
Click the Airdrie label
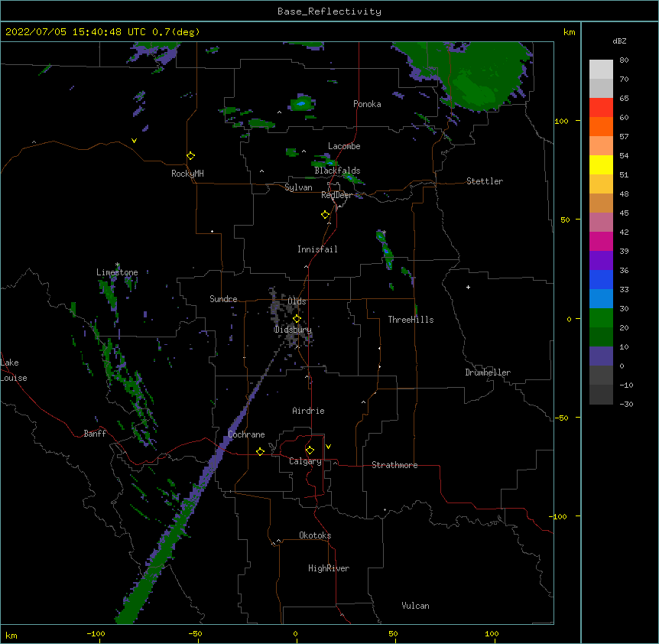[x=308, y=411]
